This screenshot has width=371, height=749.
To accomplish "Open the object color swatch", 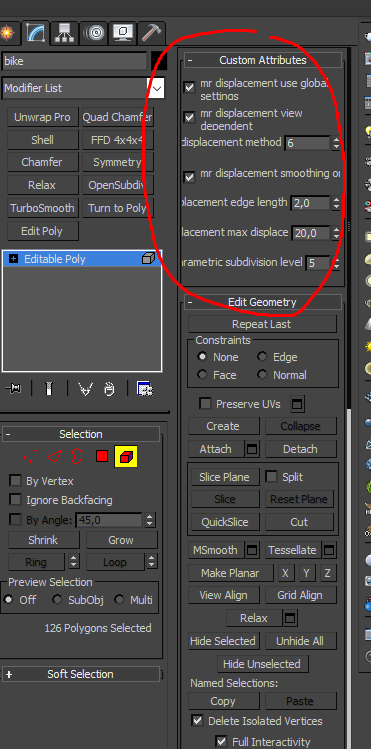I will click(158, 61).
